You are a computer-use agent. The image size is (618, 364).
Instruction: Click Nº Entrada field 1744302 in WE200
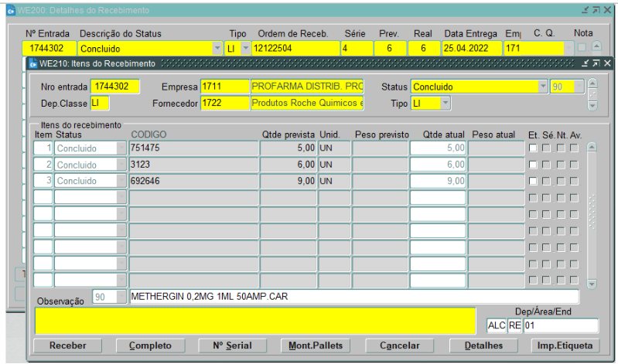click(x=50, y=49)
